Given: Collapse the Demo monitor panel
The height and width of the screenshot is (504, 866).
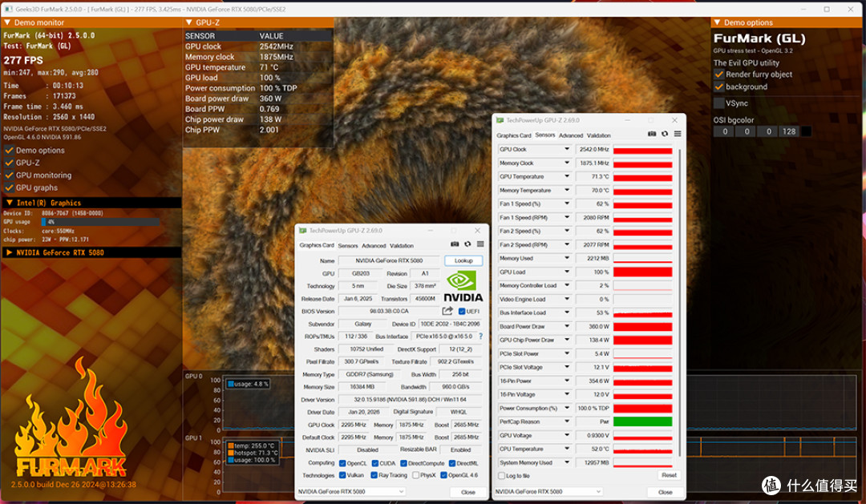Looking at the screenshot, I should (x=8, y=22).
